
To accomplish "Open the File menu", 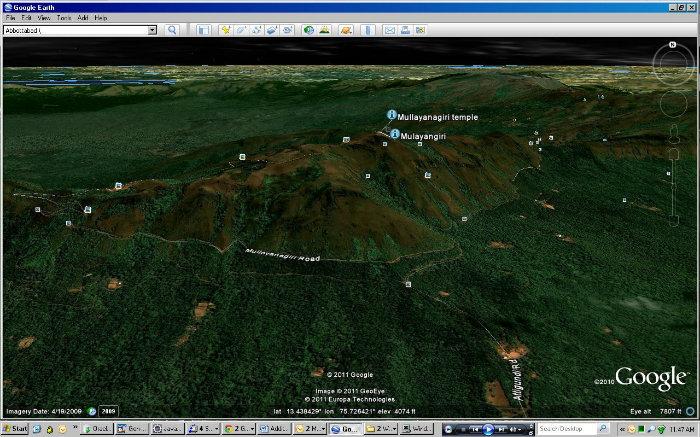I will (10, 18).
